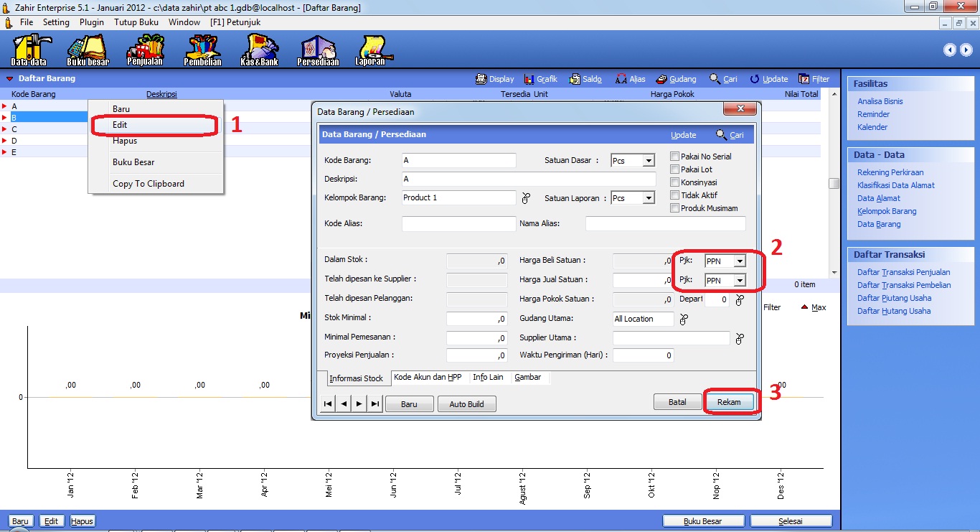Check the Tidak Aktif option
This screenshot has height=532, width=980.
(x=674, y=195)
